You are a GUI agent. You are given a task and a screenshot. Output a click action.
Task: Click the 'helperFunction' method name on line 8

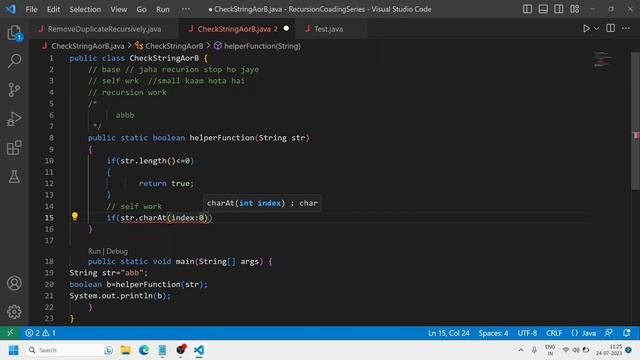222,138
